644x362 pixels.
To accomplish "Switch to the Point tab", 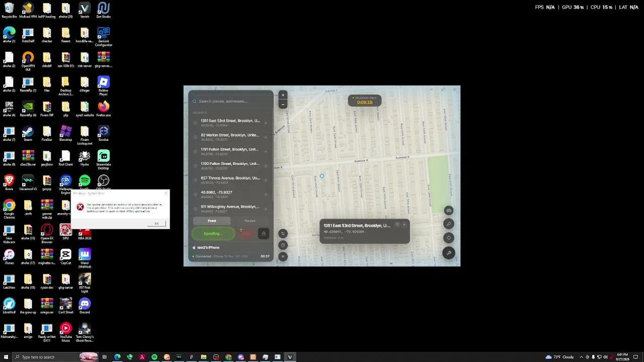I will pyautogui.click(x=212, y=221).
